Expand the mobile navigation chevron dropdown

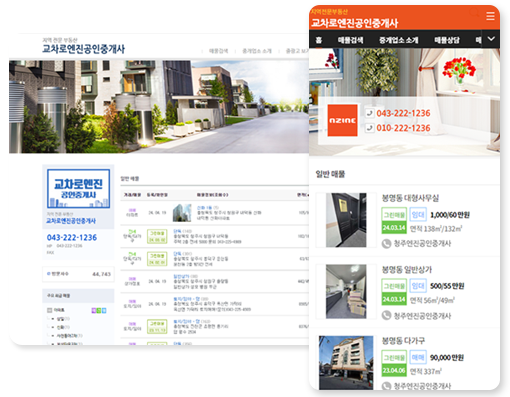(x=491, y=39)
